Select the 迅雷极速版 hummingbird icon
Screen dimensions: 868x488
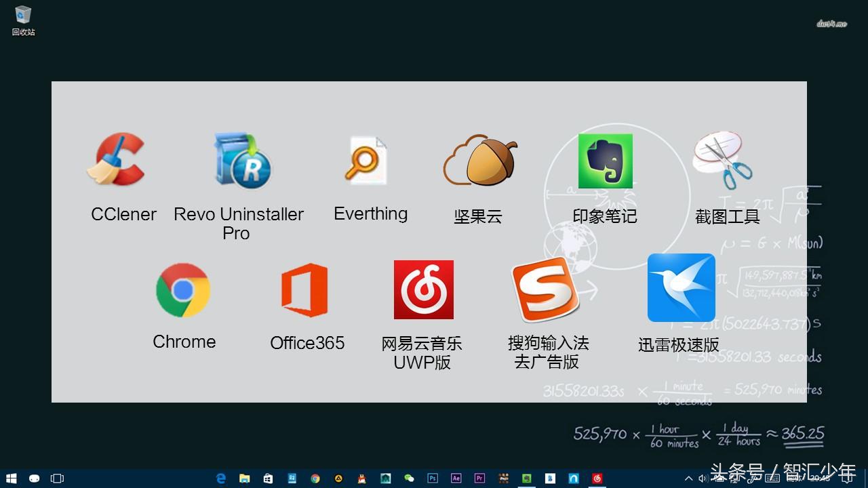tap(681, 287)
